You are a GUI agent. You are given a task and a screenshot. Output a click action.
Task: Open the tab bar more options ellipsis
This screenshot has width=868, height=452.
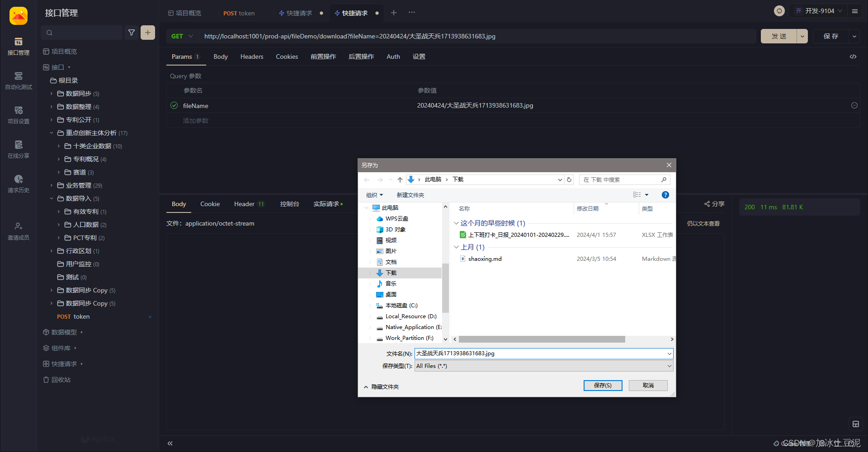[412, 13]
